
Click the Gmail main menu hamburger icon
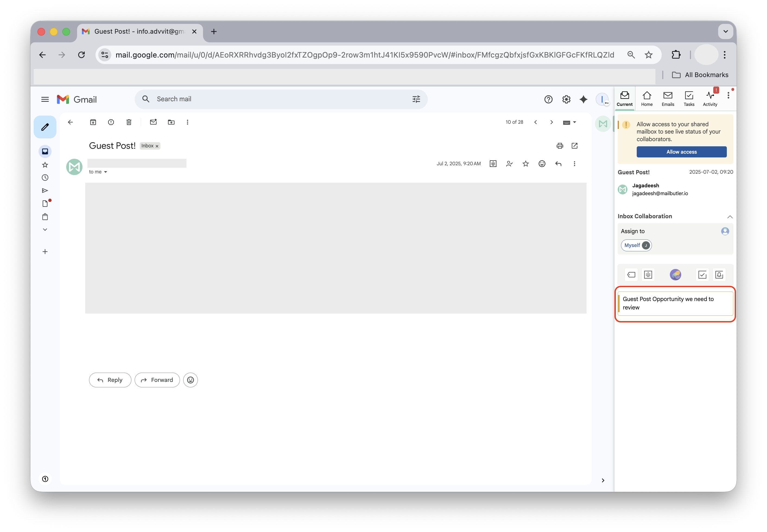pyautogui.click(x=45, y=99)
